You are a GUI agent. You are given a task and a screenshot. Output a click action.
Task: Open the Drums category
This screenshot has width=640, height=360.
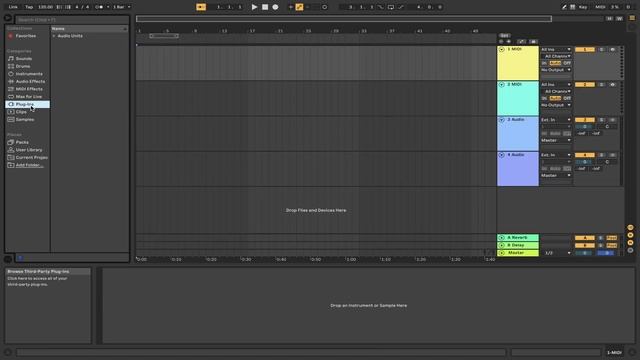[x=23, y=66]
